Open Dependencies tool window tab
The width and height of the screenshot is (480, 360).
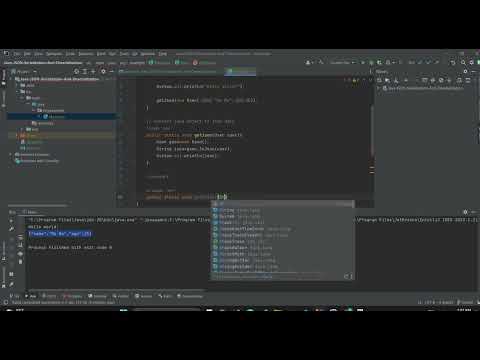tap(190, 296)
